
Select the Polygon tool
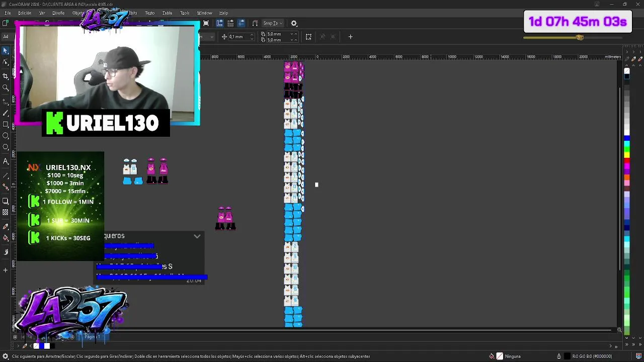6,147
